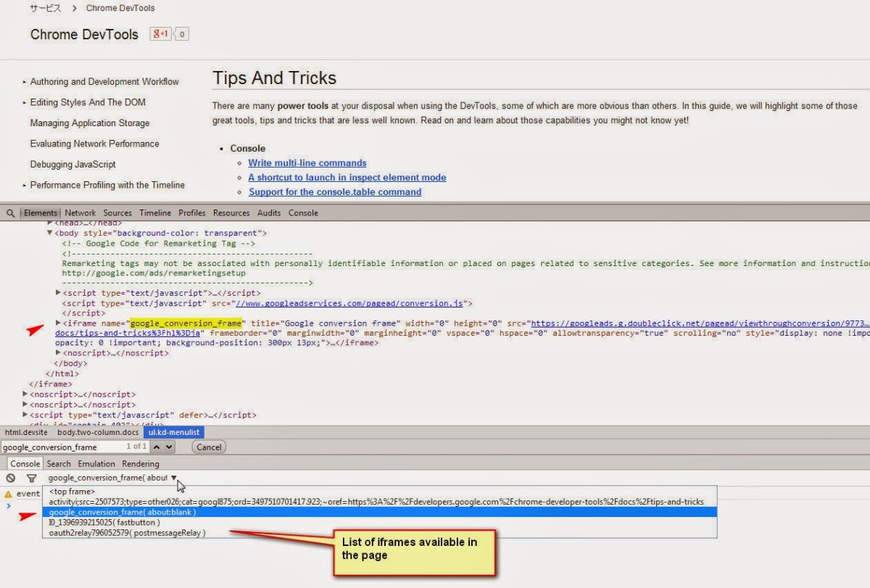Select google_conversion_frame( about:blank ) option
The height and width of the screenshot is (588, 870).
(379, 512)
